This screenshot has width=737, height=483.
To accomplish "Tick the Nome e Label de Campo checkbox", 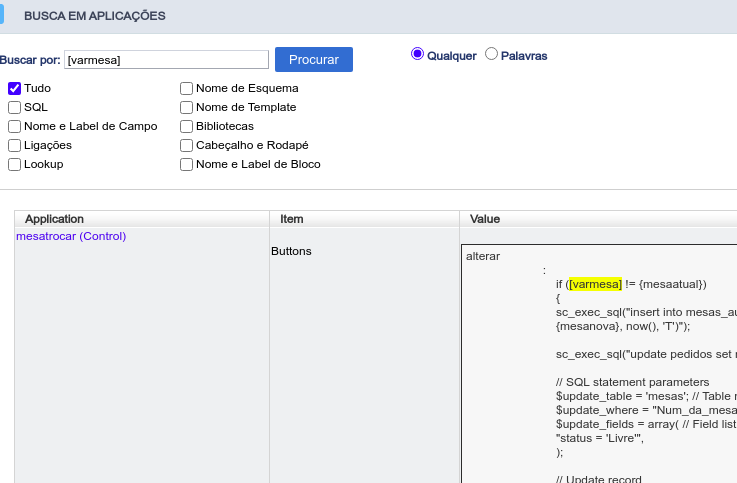I will tap(15, 126).
